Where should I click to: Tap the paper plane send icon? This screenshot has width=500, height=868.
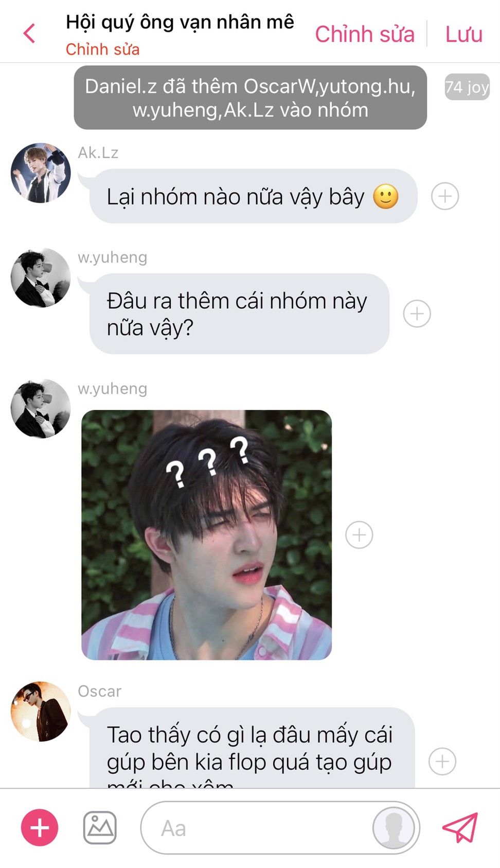click(460, 827)
